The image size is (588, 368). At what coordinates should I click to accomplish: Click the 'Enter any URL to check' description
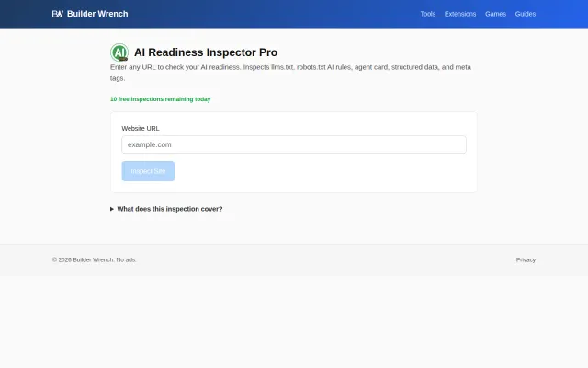click(x=290, y=73)
